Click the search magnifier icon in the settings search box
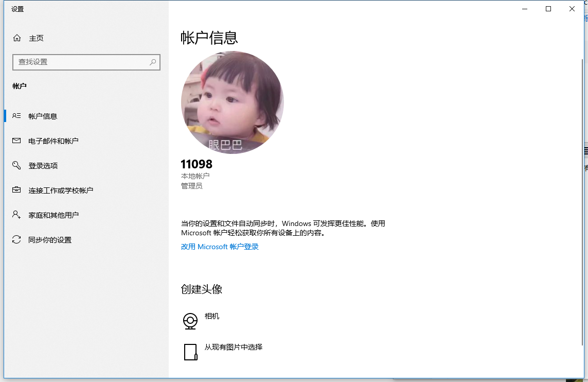The image size is (588, 382). click(x=153, y=62)
